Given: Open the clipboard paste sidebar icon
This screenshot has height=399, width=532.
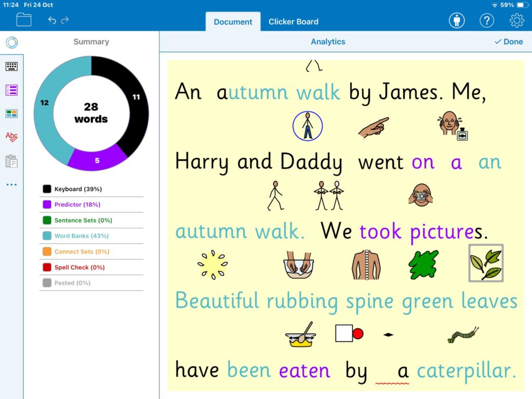Looking at the screenshot, I should tap(11, 161).
